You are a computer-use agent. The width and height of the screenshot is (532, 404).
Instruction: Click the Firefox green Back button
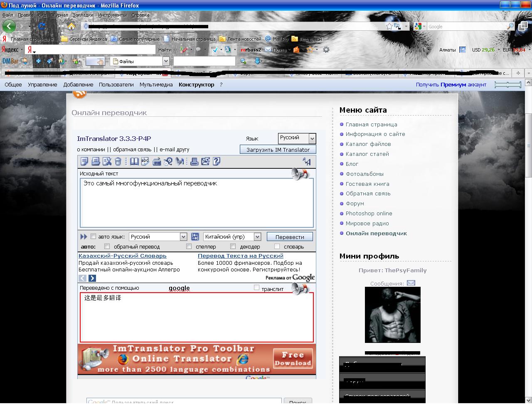tap(9, 26)
